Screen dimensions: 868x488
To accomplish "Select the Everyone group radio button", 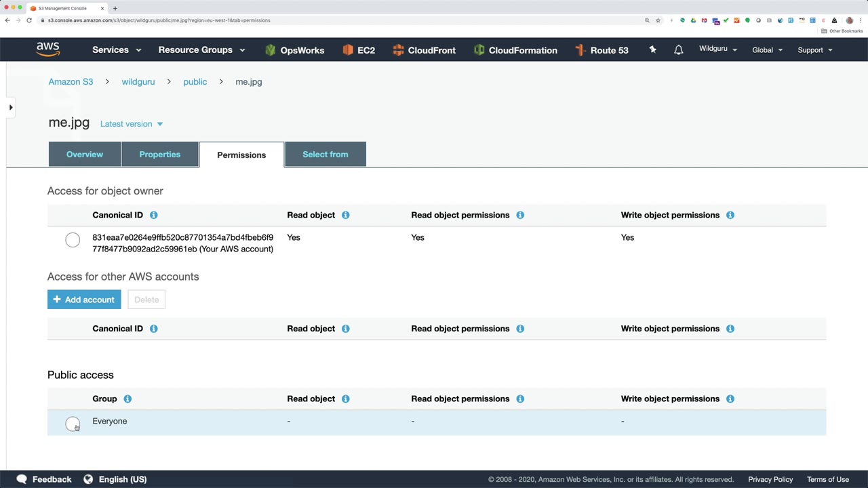I will pyautogui.click(x=73, y=424).
